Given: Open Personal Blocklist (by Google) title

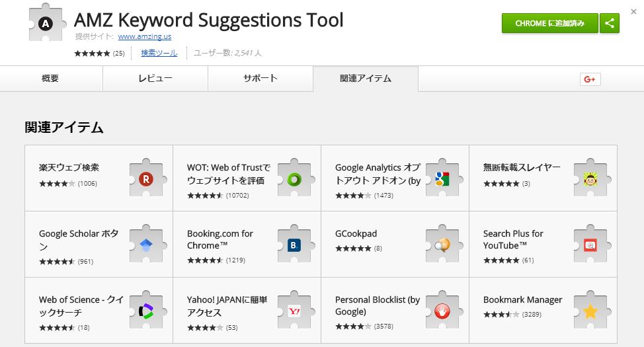Looking at the screenshot, I should point(378,305).
